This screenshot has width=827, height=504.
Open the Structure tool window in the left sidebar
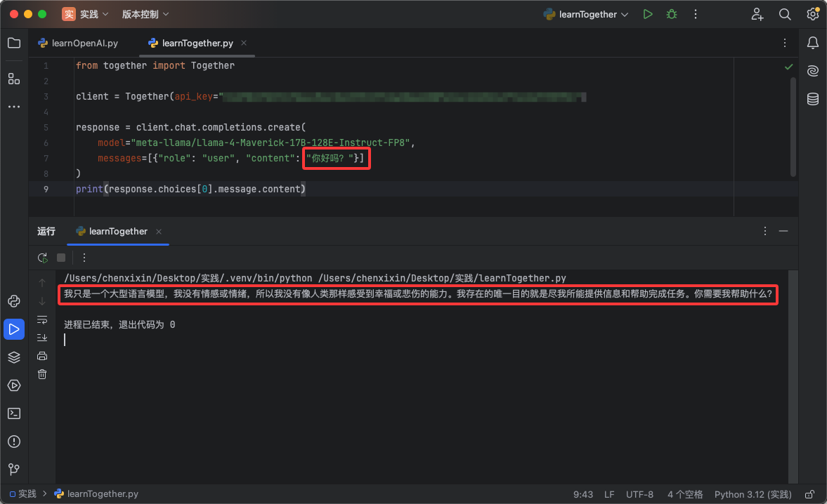[14, 79]
